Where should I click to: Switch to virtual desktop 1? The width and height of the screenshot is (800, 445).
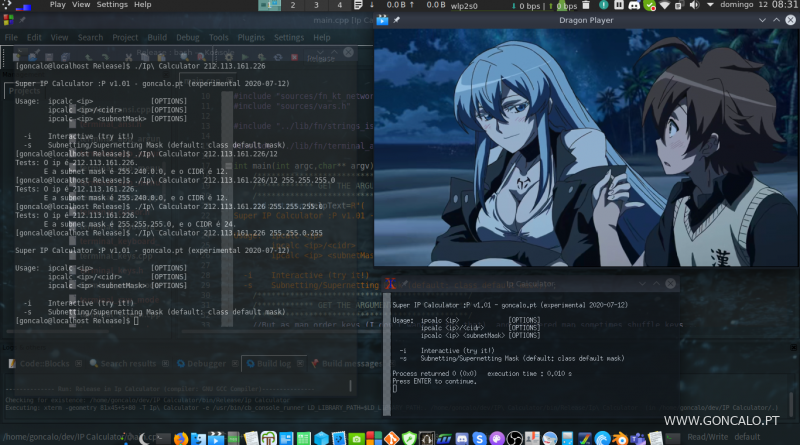pyautogui.click(x=269, y=5)
